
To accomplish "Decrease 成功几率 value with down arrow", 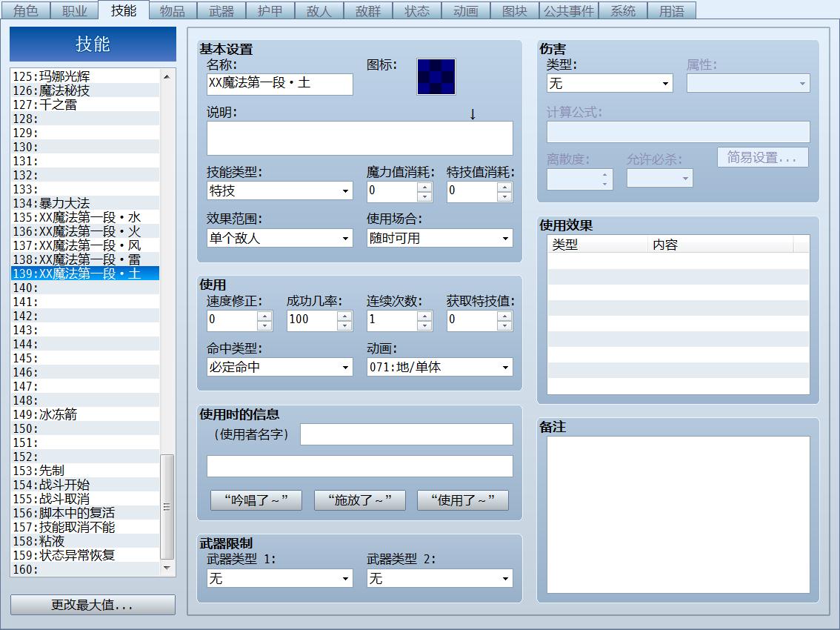I will pos(344,325).
